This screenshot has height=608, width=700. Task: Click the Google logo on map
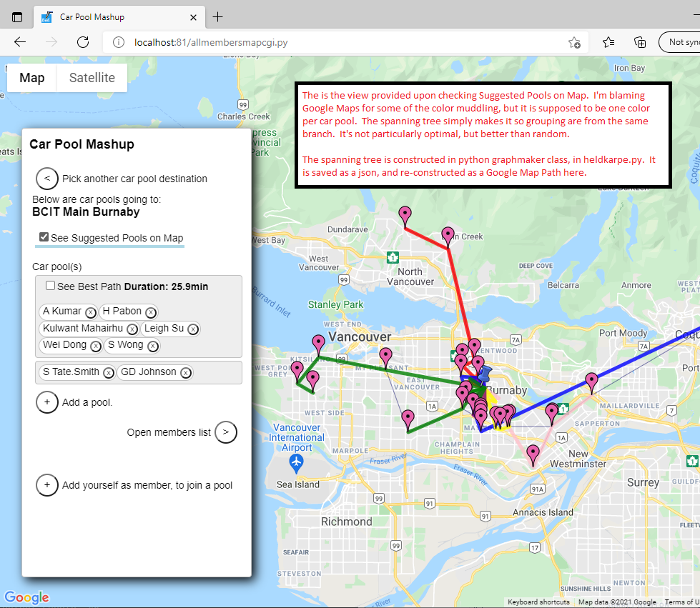coord(26,597)
